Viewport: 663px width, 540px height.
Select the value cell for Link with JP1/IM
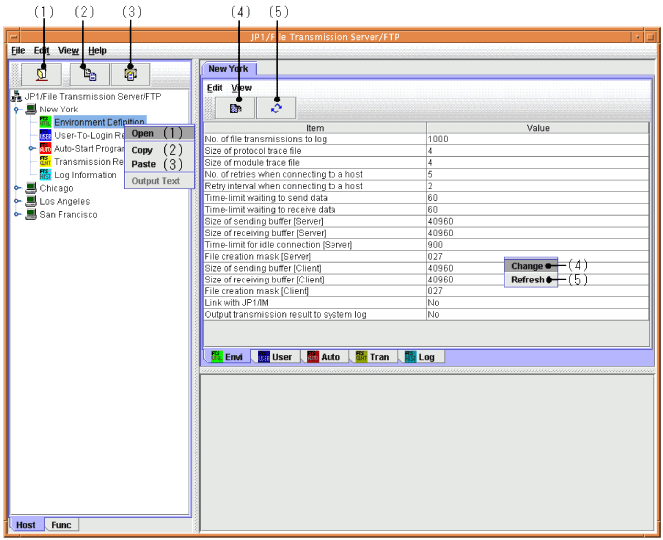click(538, 301)
